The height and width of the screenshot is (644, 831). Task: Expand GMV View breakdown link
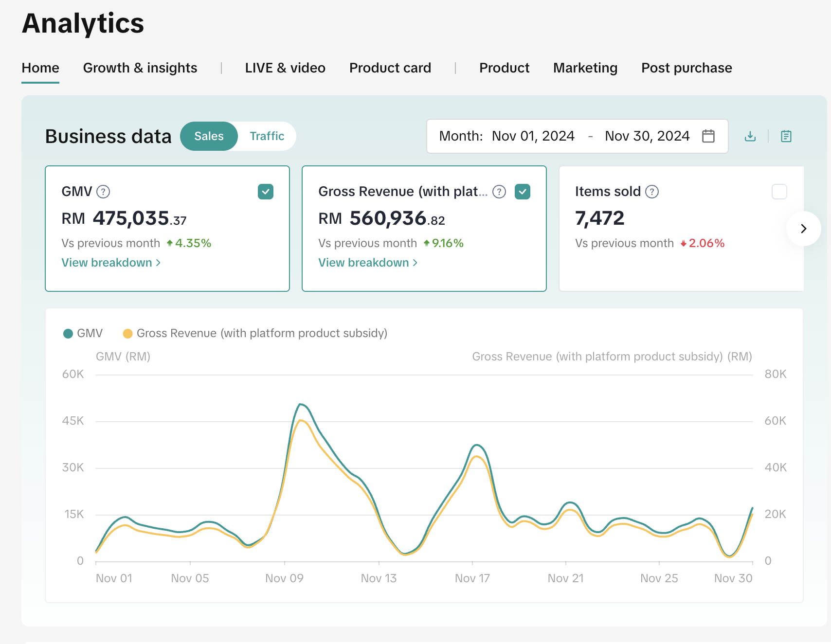[111, 263]
